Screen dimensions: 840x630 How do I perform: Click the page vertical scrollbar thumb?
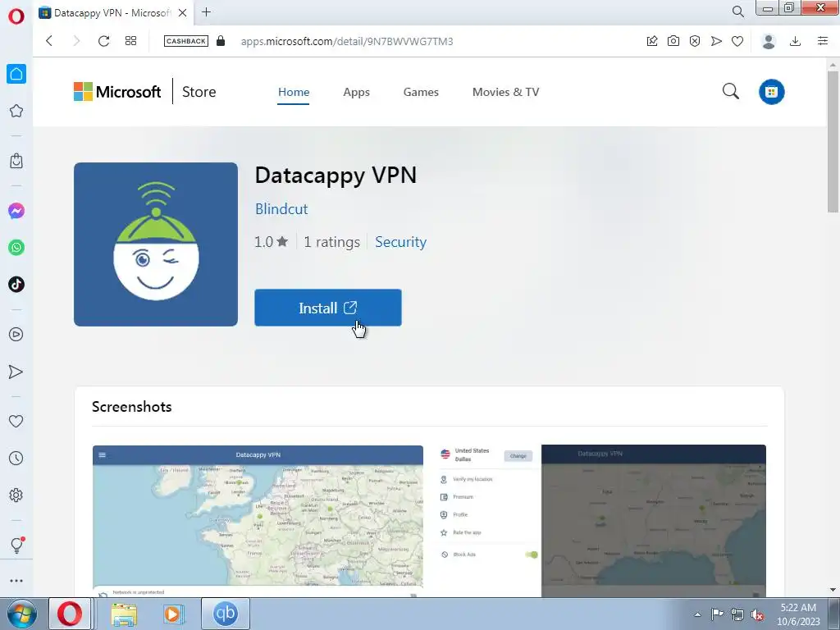pyautogui.click(x=833, y=141)
